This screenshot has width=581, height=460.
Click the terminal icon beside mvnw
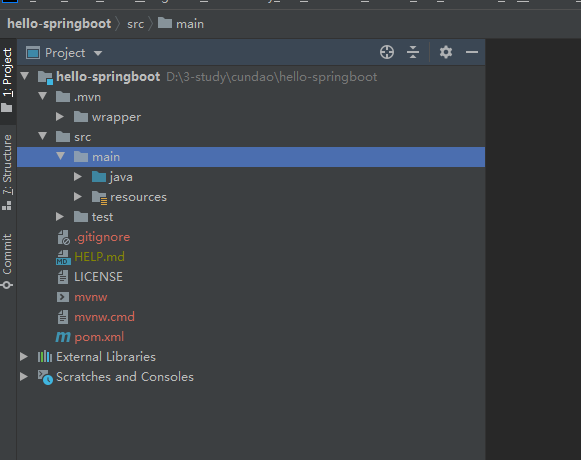click(63, 297)
